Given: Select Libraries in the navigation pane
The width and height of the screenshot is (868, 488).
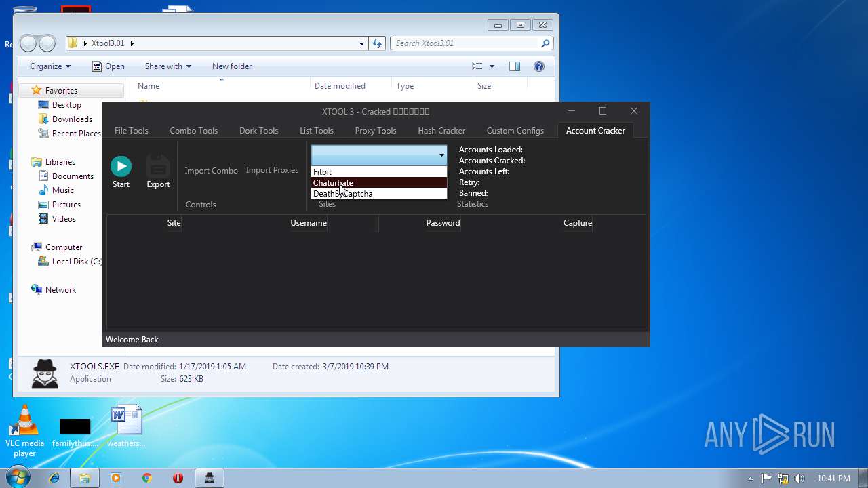Looking at the screenshot, I should coord(60,162).
